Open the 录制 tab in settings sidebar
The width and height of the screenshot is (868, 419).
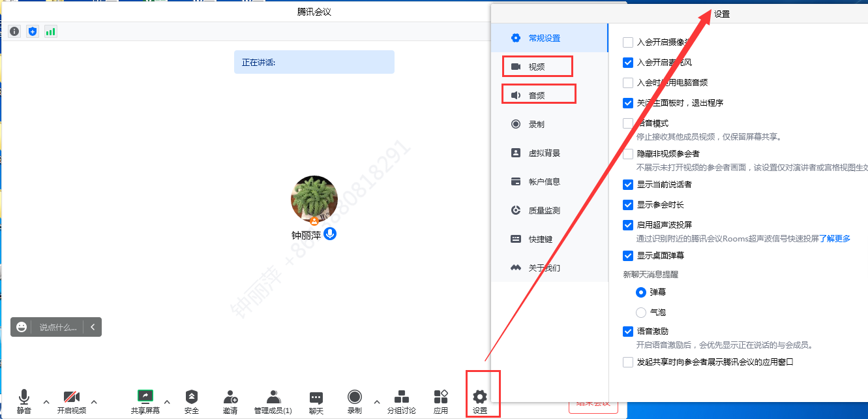(x=550, y=124)
